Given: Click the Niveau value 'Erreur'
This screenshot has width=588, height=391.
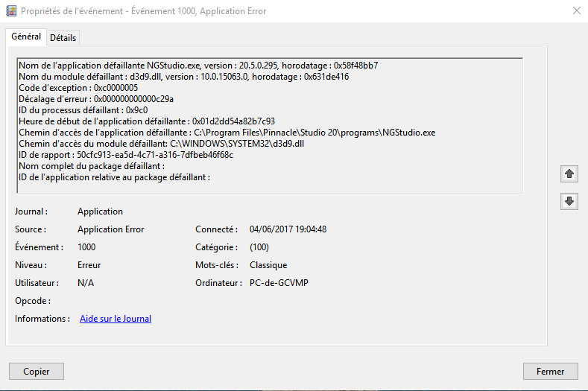Looking at the screenshot, I should 89,265.
